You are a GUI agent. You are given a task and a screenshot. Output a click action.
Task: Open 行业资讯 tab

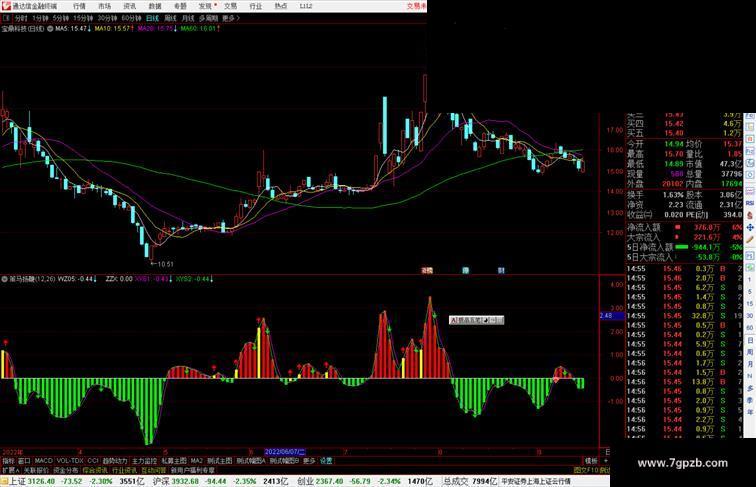pos(124,470)
